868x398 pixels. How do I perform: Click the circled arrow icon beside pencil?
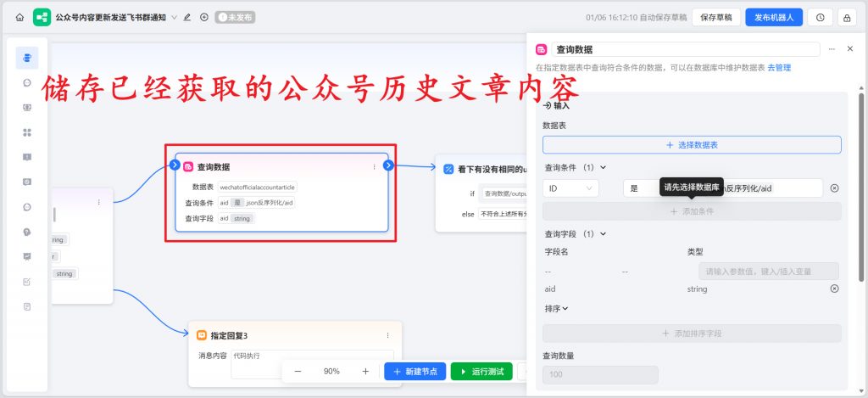tap(204, 17)
